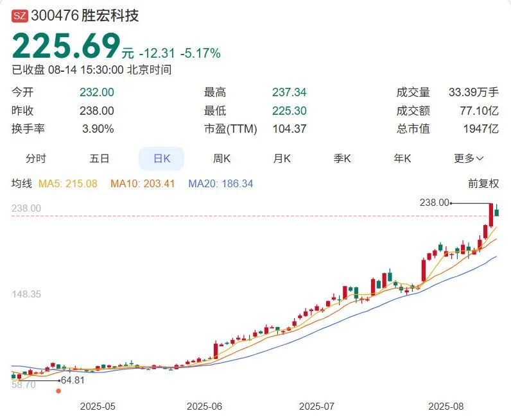Viewport: 511px width, 420px height.
Task: Click the 2025-06 date axis label
Action: pos(204,407)
